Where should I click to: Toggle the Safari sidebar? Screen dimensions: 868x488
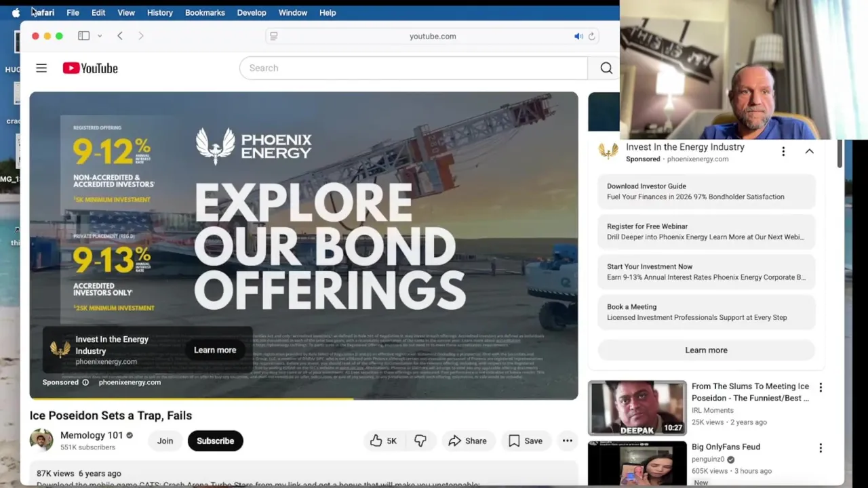[83, 36]
